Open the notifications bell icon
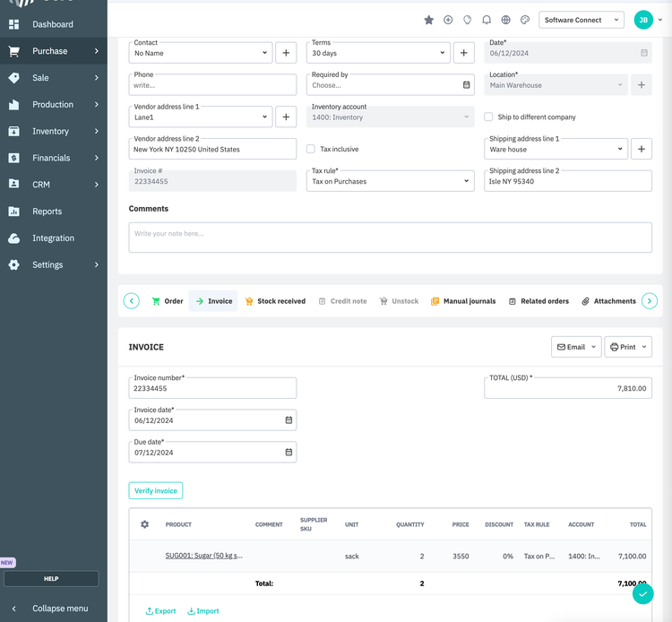Image resolution: width=672 pixels, height=622 pixels. (x=487, y=20)
